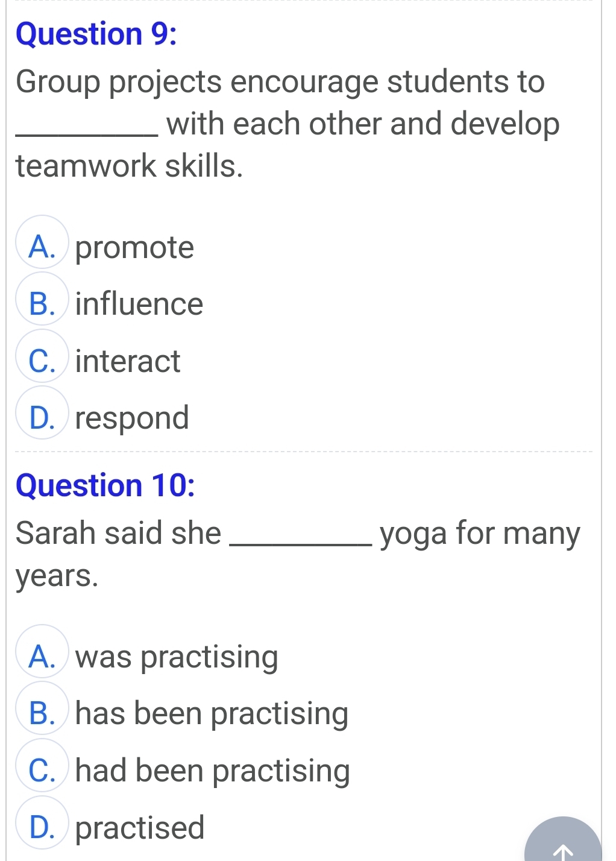Viewport: 616px width, 861px height.
Task: Click the scroll-to-top arrow button
Action: [x=563, y=840]
